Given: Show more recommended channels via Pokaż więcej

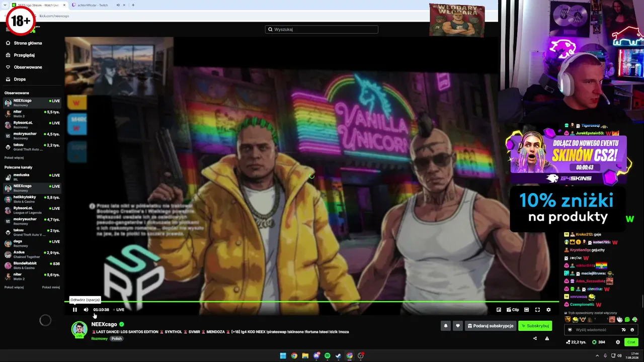Looking at the screenshot, I should pyautogui.click(x=14, y=288).
